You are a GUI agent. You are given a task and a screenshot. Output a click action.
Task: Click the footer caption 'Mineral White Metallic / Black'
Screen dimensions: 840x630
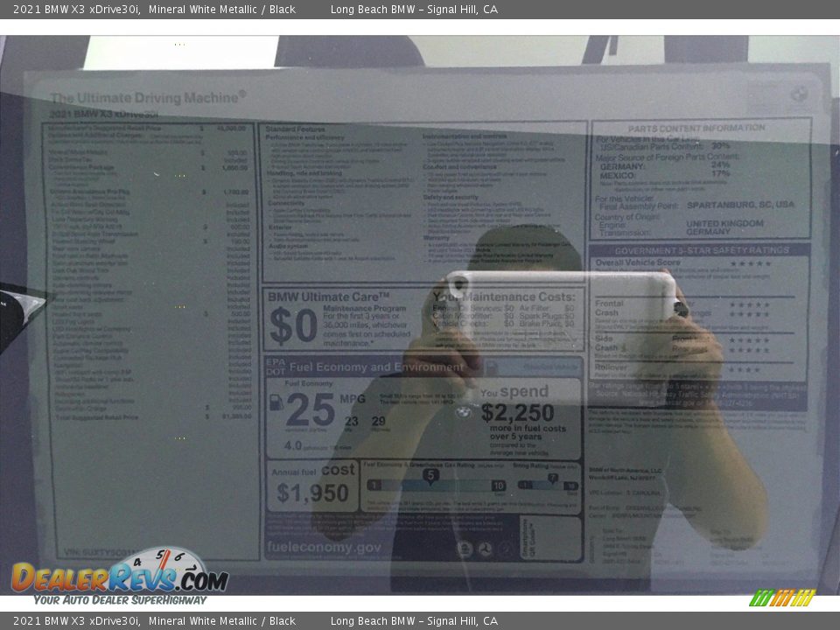click(x=222, y=621)
